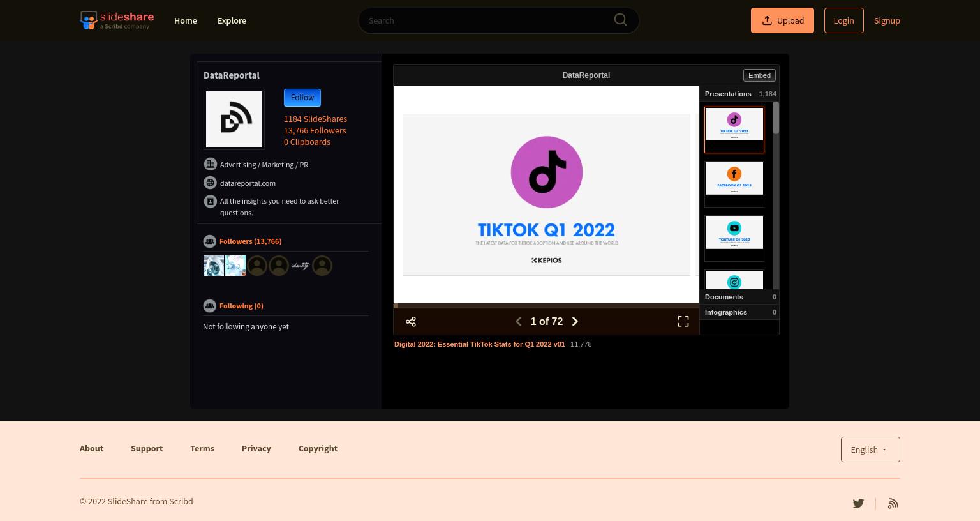This screenshot has width=980, height=521.
Task: Open the English language dropdown
Action: click(x=870, y=449)
